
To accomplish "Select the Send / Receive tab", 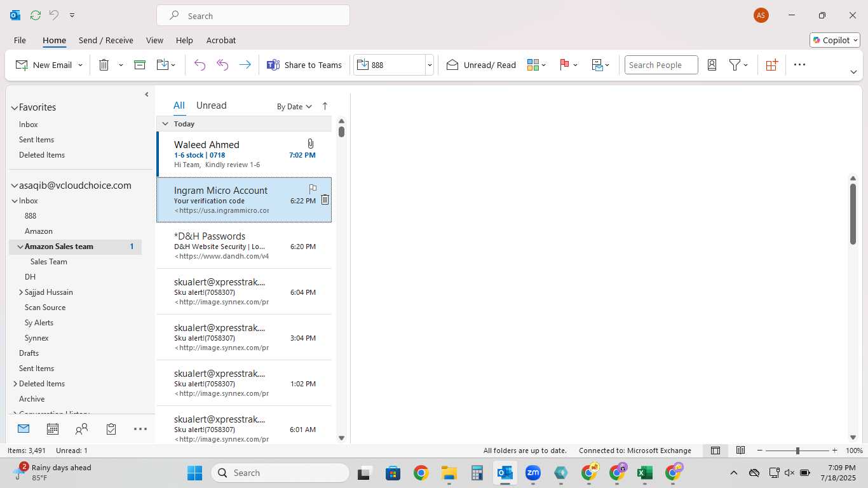I will tap(106, 40).
